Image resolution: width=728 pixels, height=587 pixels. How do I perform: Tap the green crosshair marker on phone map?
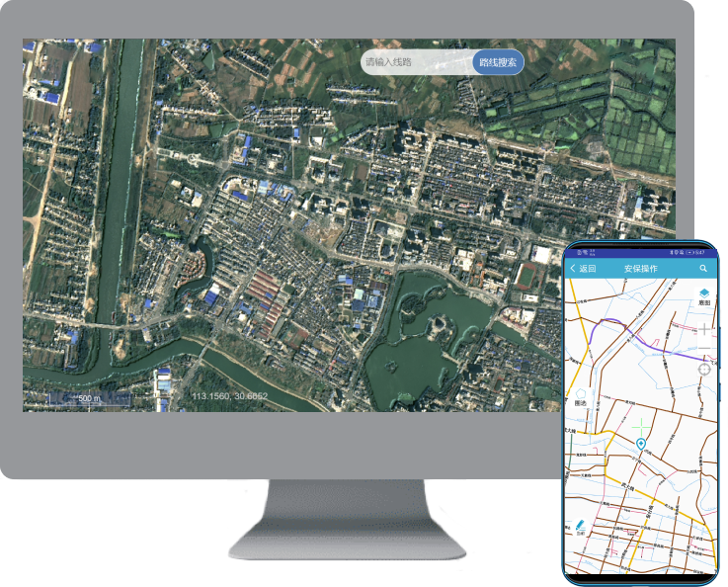[x=641, y=426]
